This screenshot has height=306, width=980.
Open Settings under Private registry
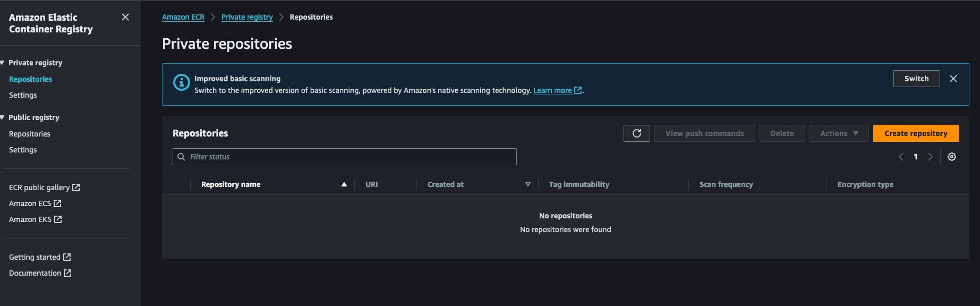(23, 95)
